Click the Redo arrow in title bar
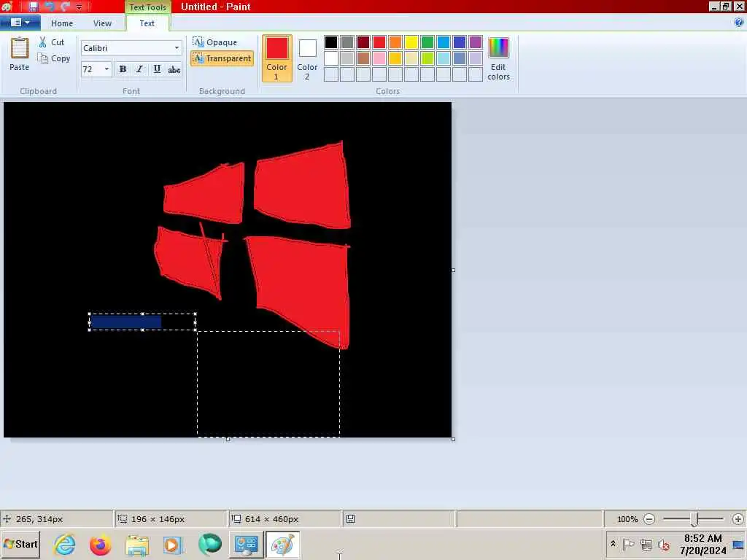 [65, 7]
